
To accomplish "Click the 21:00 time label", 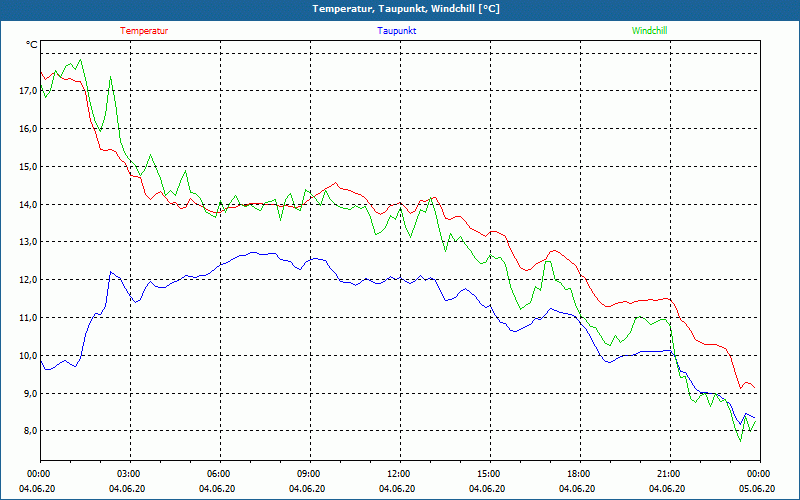I will 667,474.
